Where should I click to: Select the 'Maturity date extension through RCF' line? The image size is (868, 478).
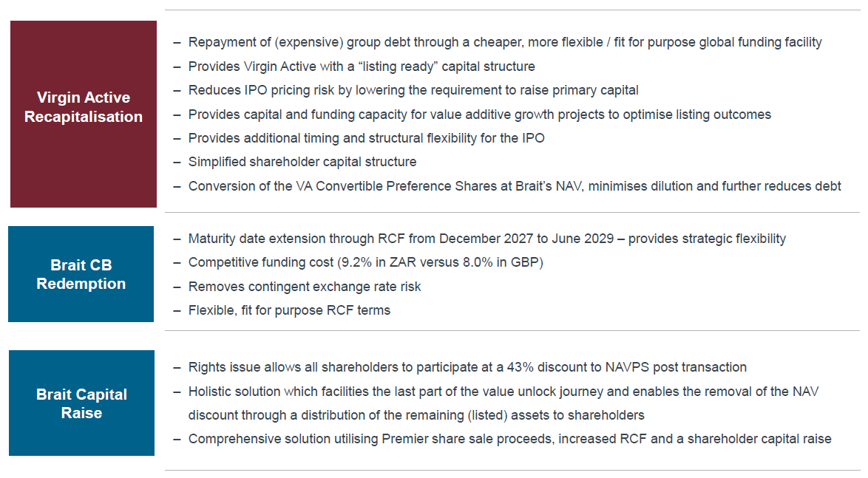click(x=487, y=239)
